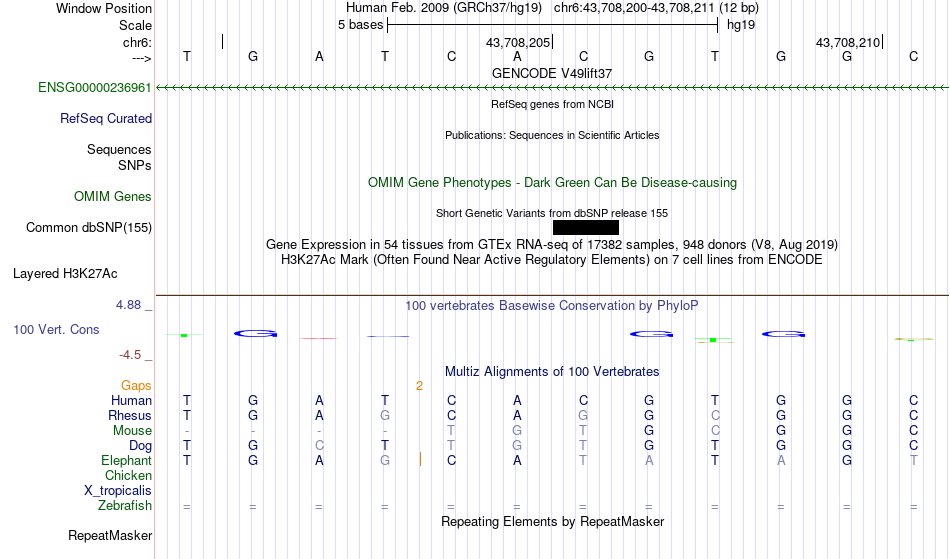950x559 pixels.
Task: Click the 4.88 conservation axis value
Action: 129,305
